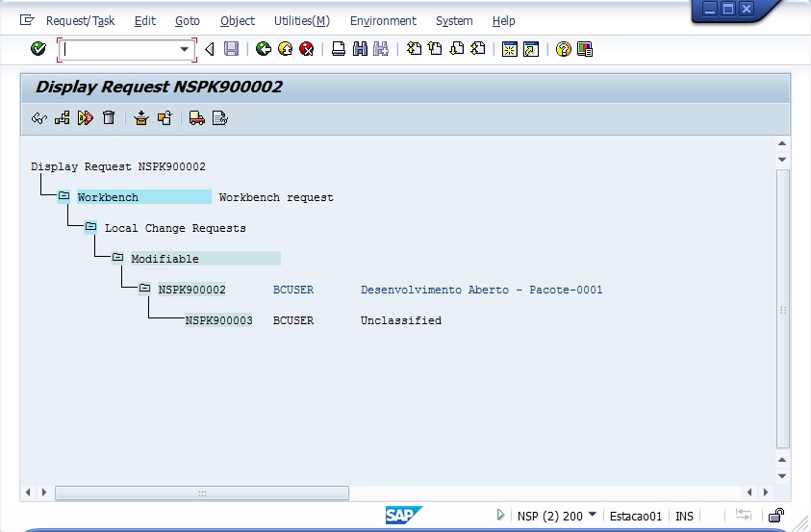Toggle the INS insert mode indicator

(684, 517)
